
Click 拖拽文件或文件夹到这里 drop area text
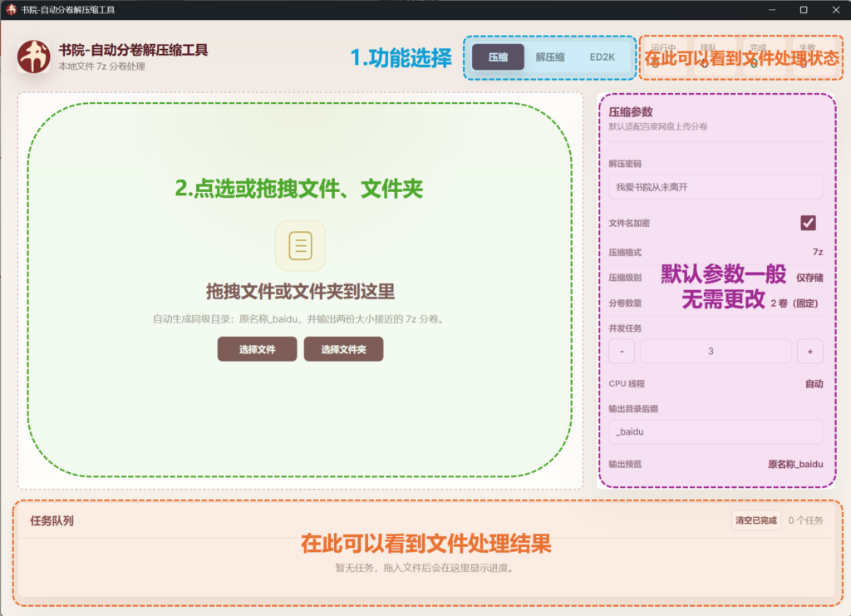click(x=300, y=292)
